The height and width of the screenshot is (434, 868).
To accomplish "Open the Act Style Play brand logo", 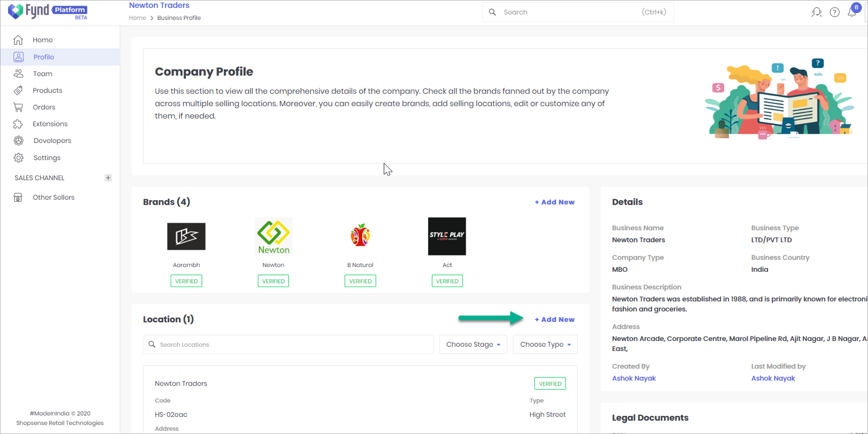I will [x=447, y=236].
